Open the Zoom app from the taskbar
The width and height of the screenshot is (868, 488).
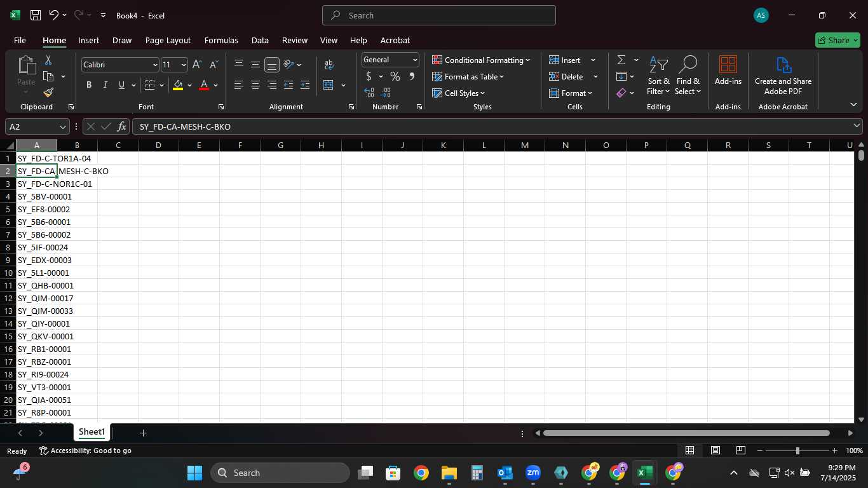click(533, 473)
